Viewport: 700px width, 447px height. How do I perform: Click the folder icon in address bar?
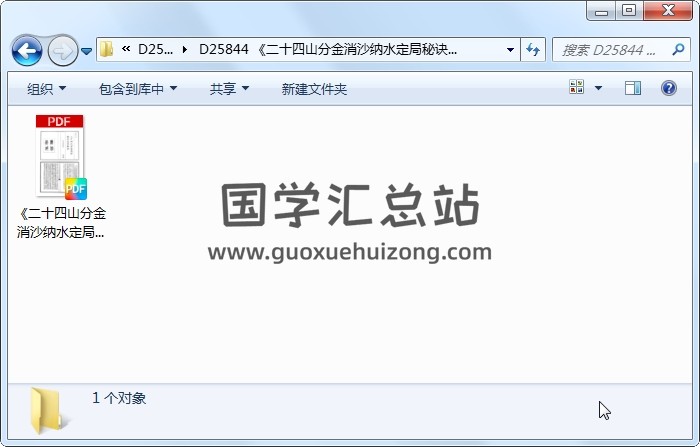106,49
